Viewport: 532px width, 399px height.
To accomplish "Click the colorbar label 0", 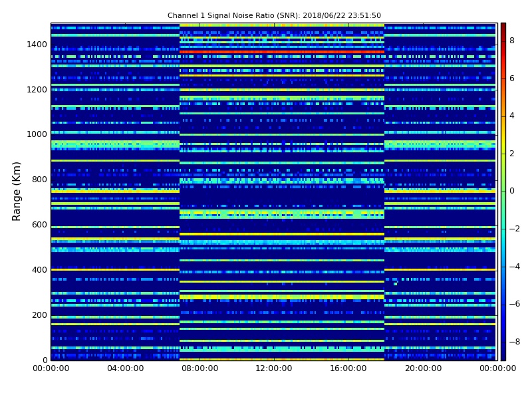I will click(x=512, y=191).
